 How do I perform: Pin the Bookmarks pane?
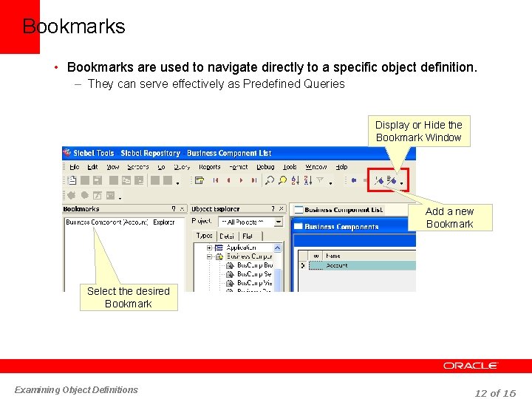(x=174, y=208)
